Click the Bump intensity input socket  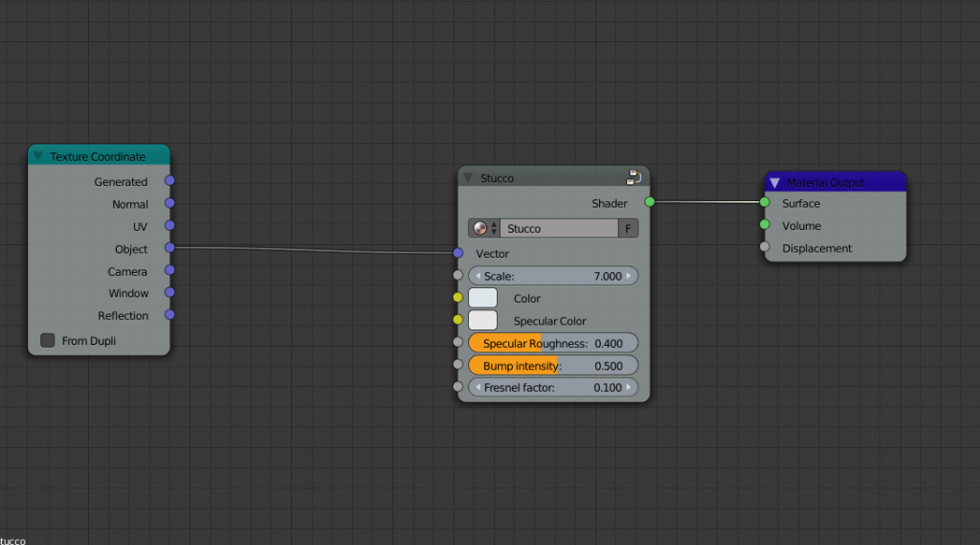pos(458,364)
